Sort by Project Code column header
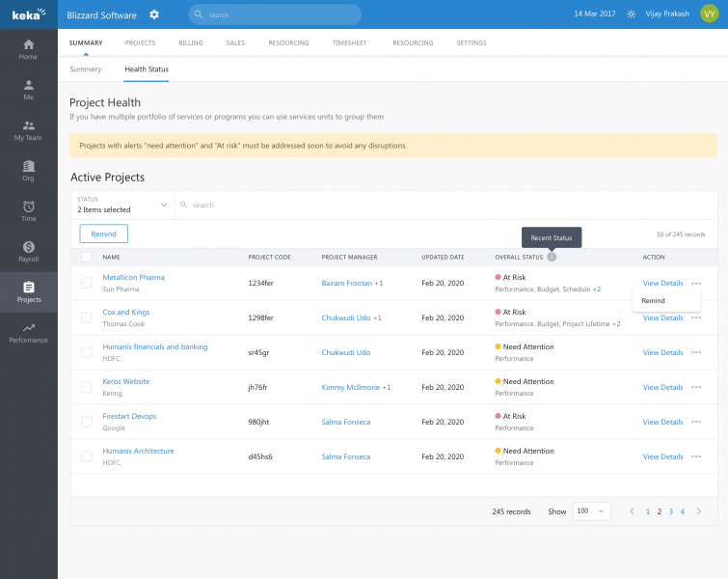The width and height of the screenshot is (728, 579). coord(269,257)
